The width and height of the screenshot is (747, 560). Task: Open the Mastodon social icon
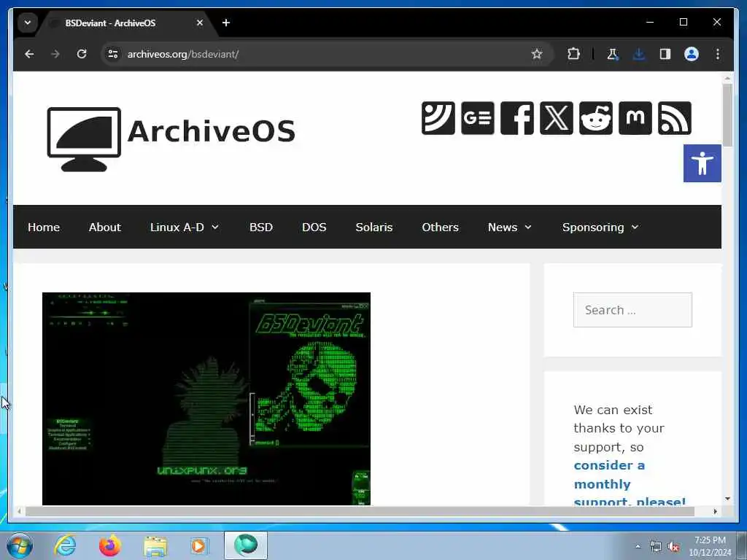coord(635,117)
